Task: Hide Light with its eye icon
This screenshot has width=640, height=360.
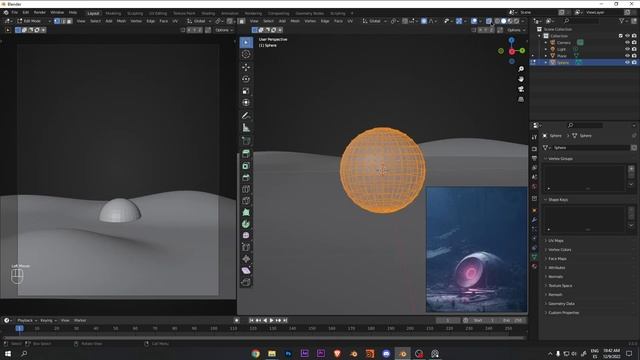Action: pyautogui.click(x=627, y=49)
